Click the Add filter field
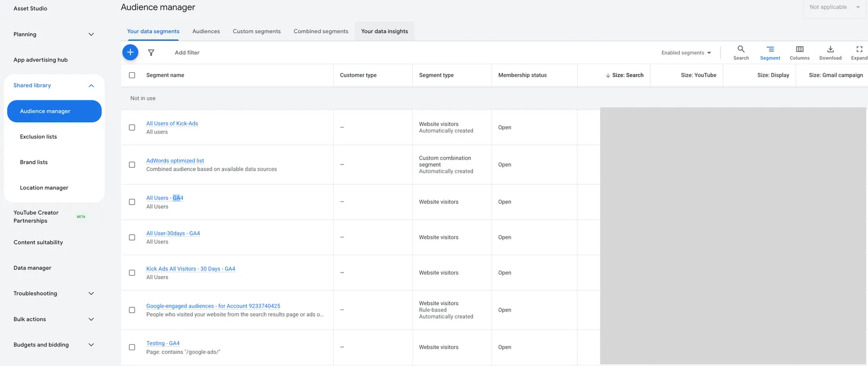 tap(187, 53)
